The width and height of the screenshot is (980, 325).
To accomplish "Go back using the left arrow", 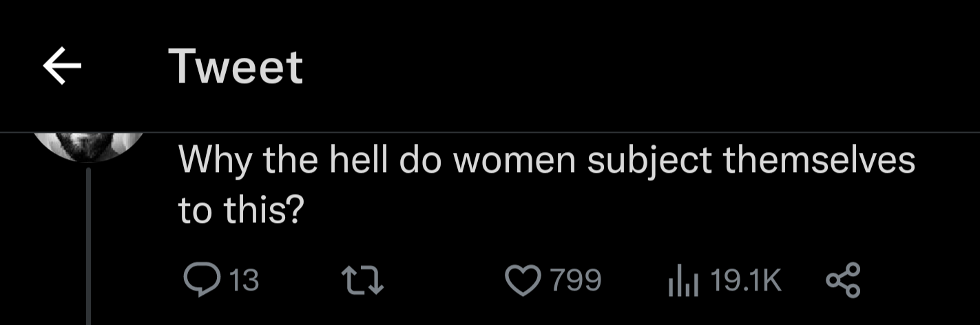I will pyautogui.click(x=62, y=67).
